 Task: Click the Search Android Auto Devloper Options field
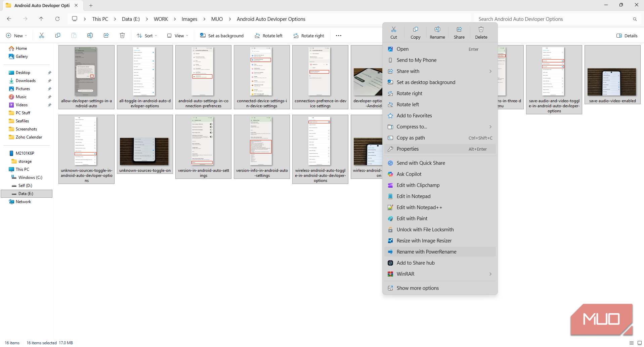(557, 19)
